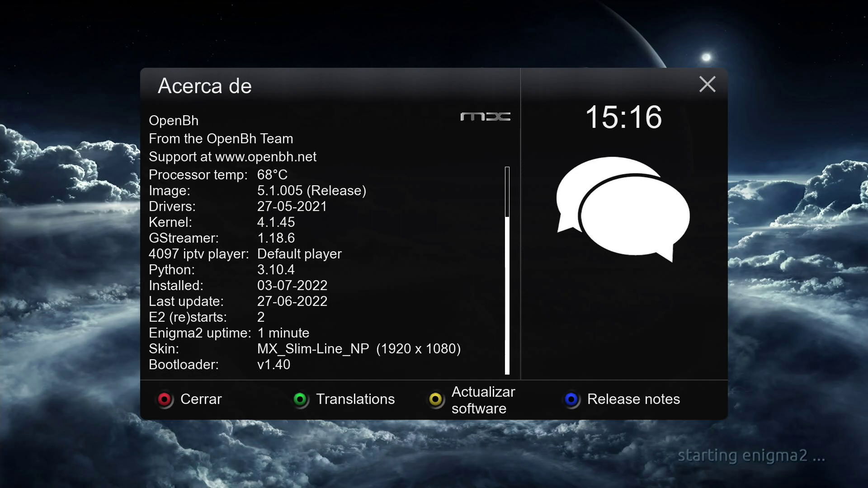Click the Support at www.openbh.net line
868x488 pixels.
click(x=232, y=157)
